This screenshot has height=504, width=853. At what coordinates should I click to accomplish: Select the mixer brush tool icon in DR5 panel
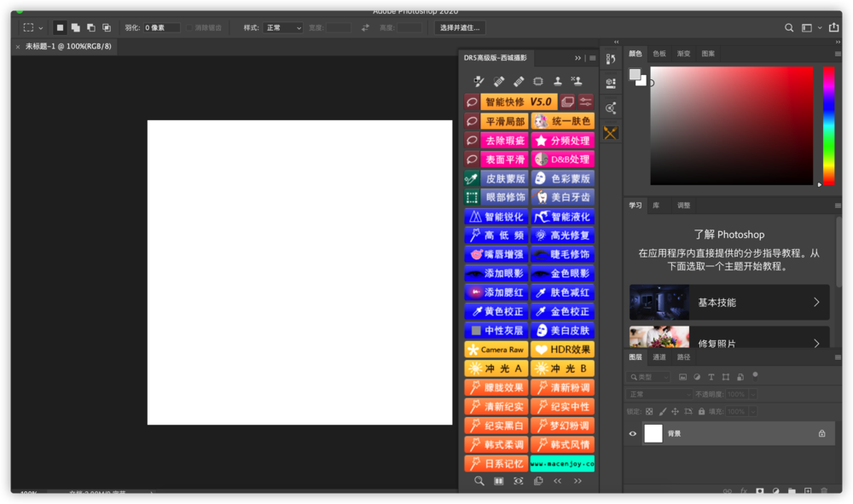(479, 81)
